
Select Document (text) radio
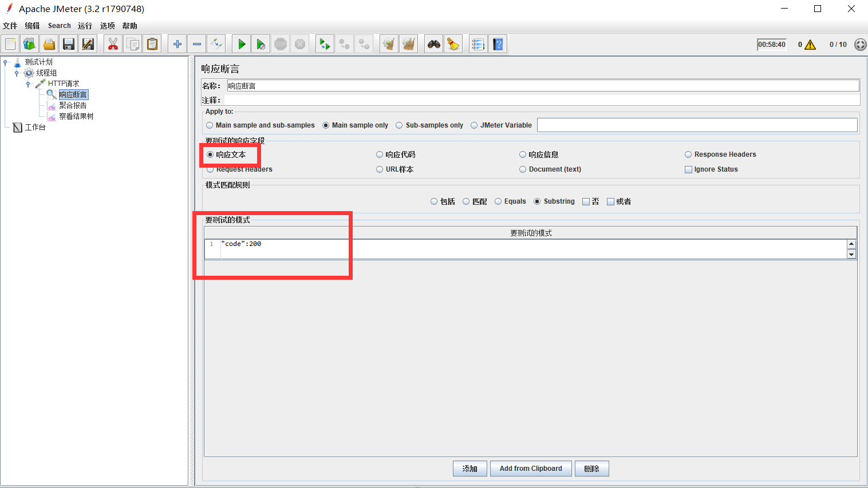[523, 169]
